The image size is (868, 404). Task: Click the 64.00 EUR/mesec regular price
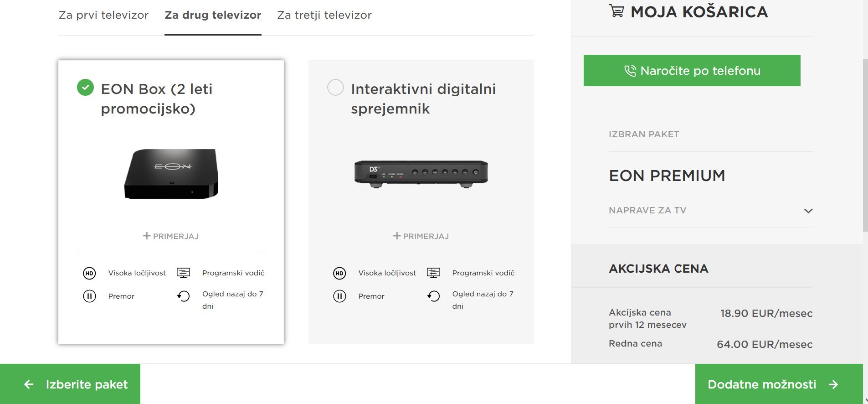click(765, 344)
